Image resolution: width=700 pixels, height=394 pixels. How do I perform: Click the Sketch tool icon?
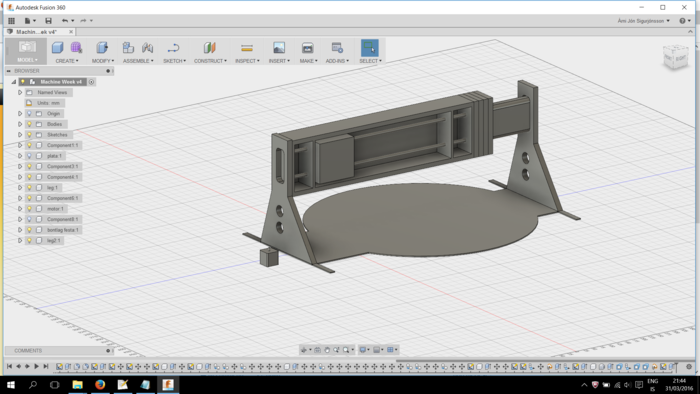point(173,48)
